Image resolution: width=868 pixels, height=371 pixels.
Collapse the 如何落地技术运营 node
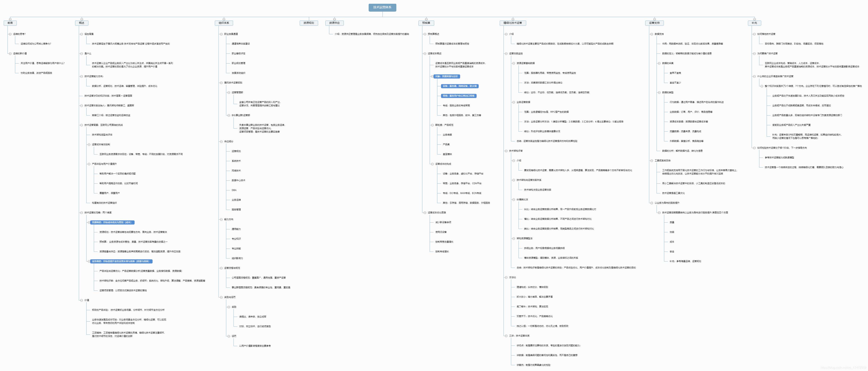754,34
